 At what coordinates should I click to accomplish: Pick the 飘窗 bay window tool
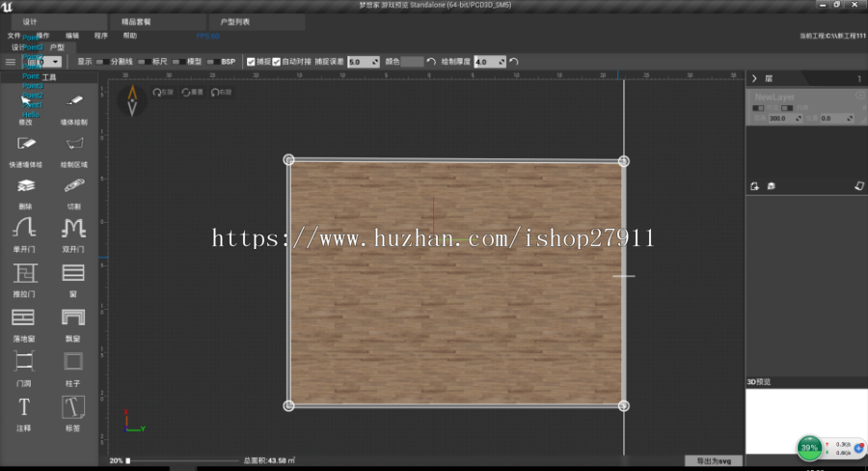coord(73,318)
